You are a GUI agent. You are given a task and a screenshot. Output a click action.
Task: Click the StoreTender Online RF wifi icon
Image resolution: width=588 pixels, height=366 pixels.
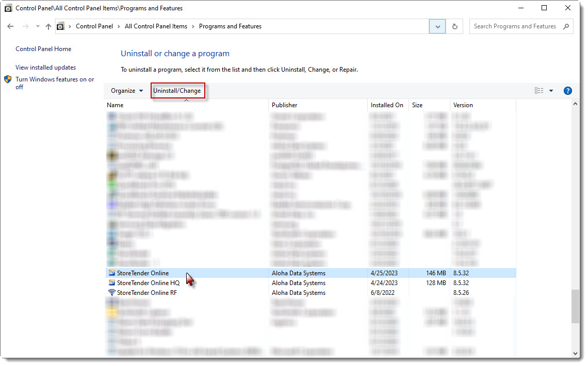click(x=112, y=292)
